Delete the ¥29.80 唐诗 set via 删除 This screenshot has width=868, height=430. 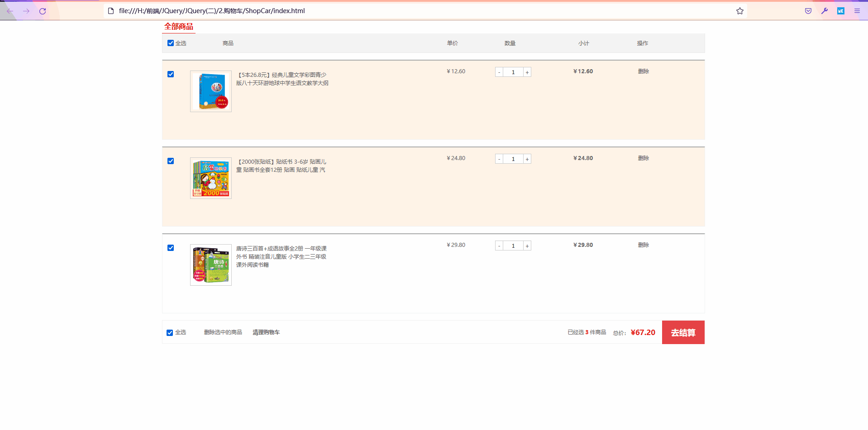644,245
